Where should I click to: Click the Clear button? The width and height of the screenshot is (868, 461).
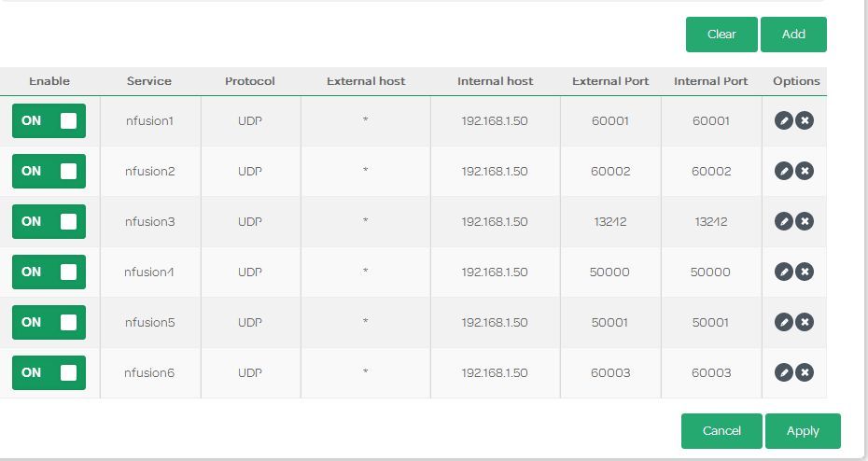(721, 35)
